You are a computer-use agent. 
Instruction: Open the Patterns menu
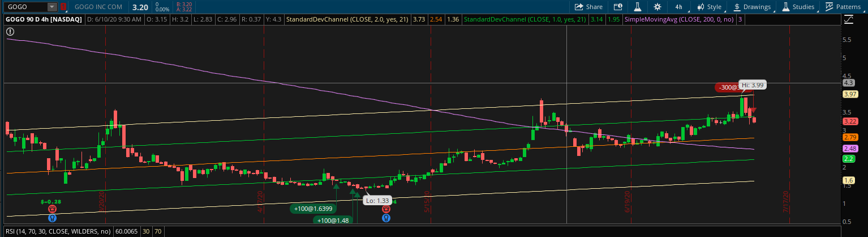point(843,7)
